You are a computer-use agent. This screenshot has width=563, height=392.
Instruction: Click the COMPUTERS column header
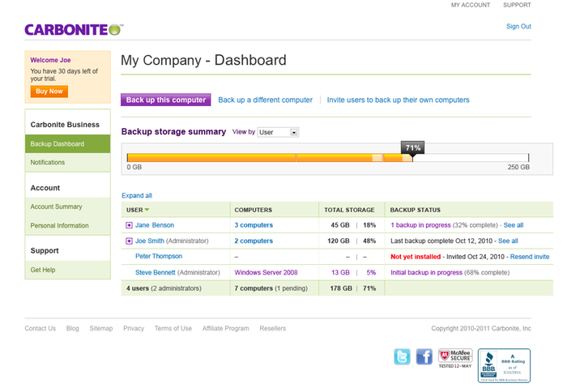tap(253, 210)
